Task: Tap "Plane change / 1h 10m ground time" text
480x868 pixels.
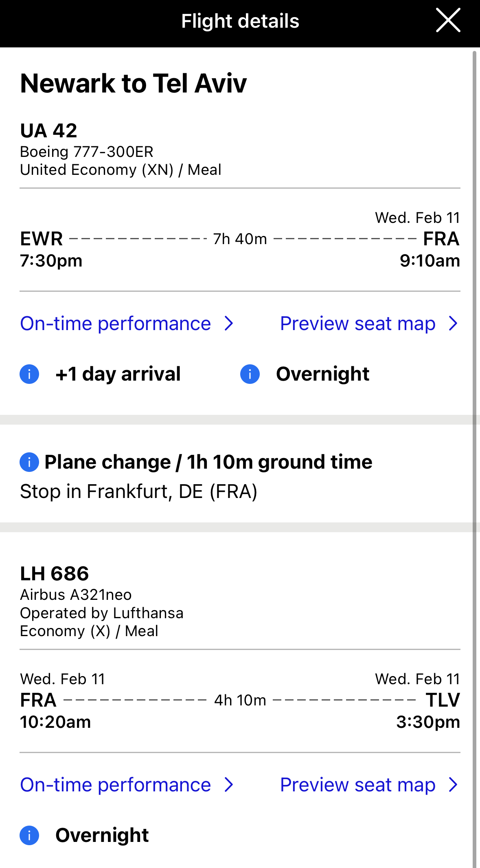Action: point(208,462)
